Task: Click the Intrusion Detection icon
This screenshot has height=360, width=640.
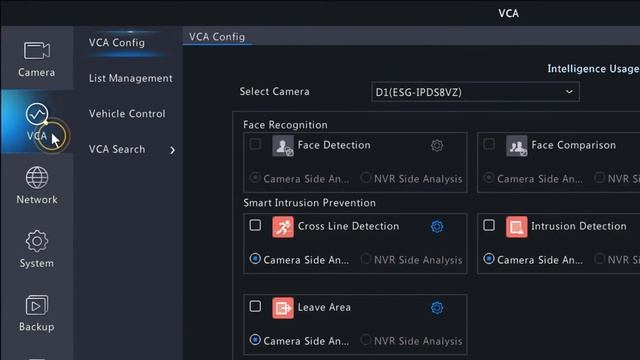Action: tap(517, 227)
